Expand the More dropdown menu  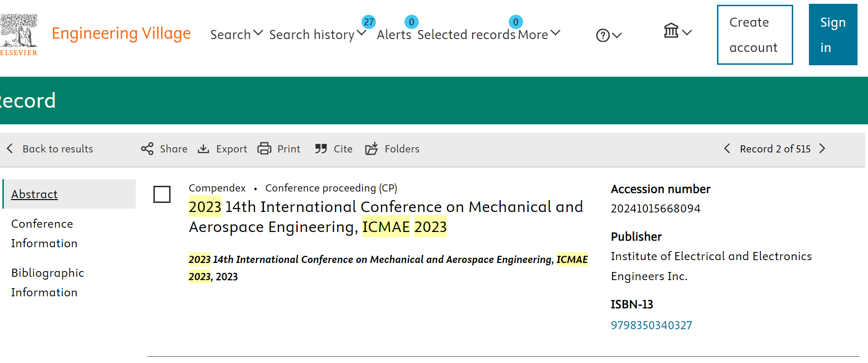click(x=539, y=34)
